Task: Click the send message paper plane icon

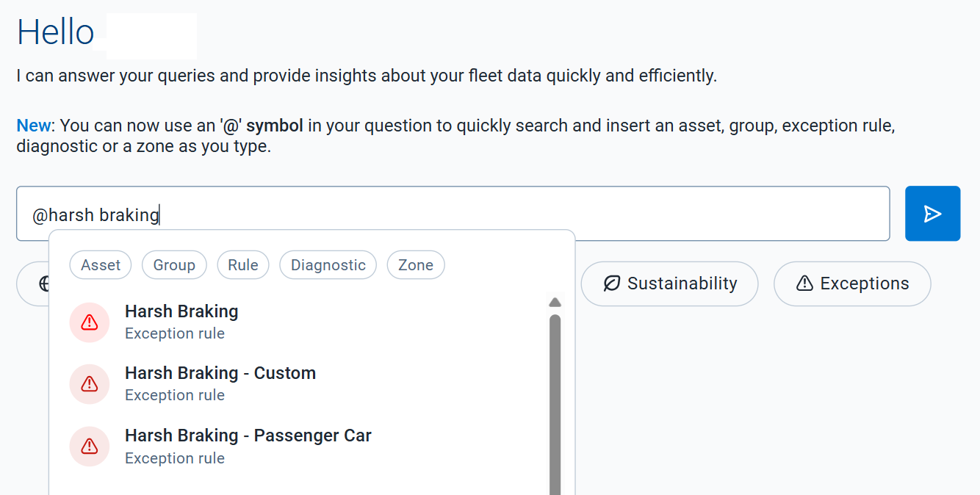Action: coord(932,214)
